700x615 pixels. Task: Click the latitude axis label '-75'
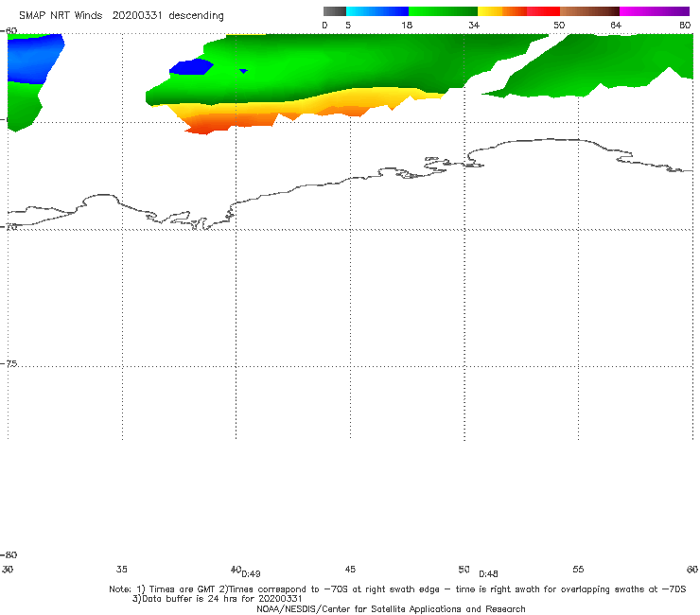click(x=9, y=363)
